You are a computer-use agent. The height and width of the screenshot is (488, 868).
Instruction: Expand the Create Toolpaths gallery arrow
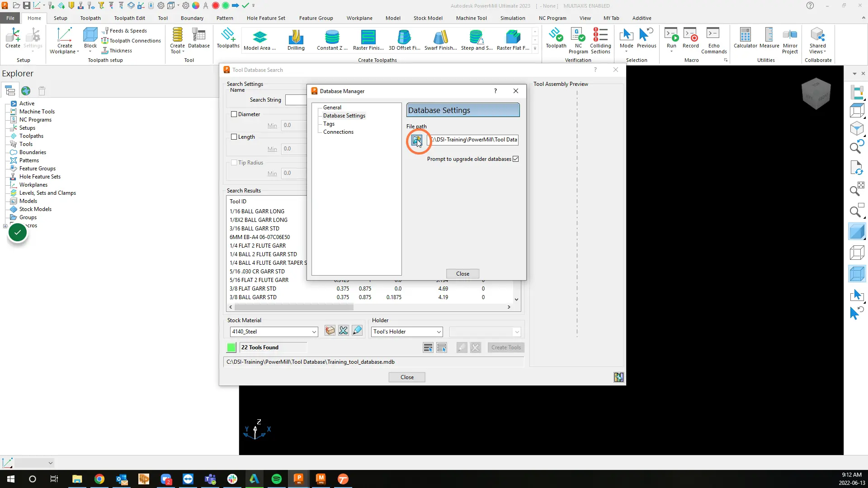(535, 49)
